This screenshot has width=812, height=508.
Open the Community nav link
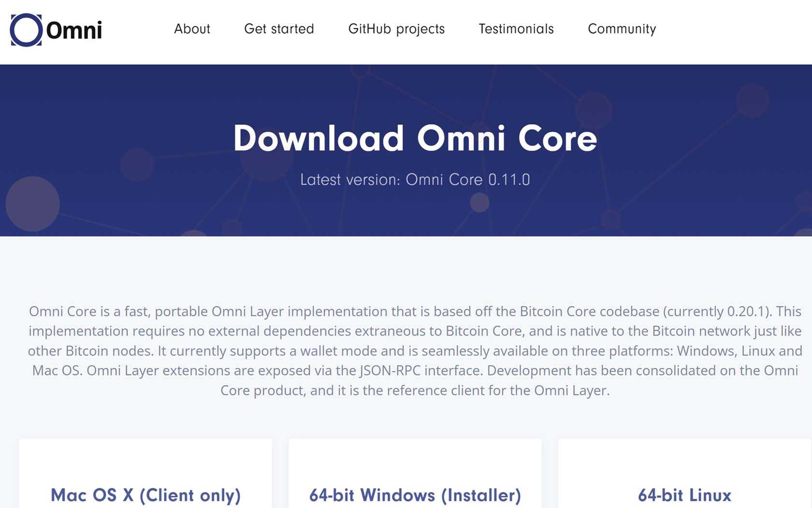pos(622,29)
